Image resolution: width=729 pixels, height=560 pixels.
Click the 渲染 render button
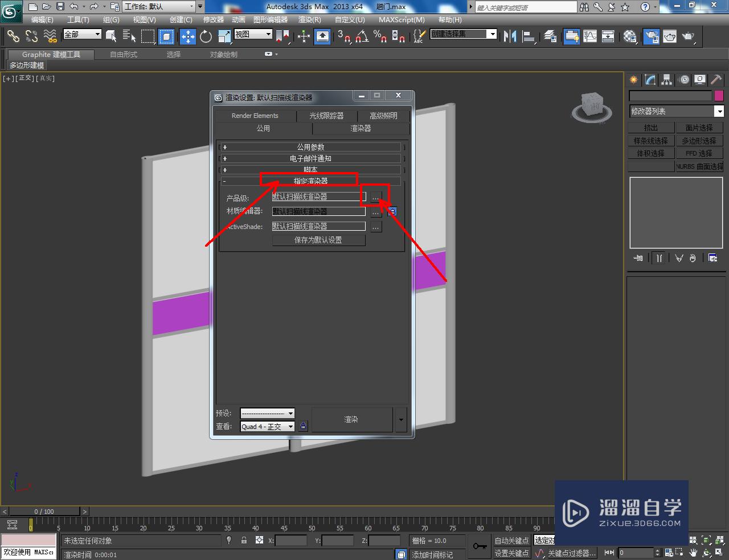(x=351, y=419)
